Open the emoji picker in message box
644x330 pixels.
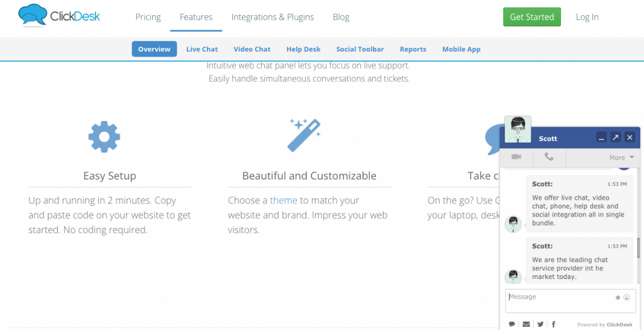point(626,297)
